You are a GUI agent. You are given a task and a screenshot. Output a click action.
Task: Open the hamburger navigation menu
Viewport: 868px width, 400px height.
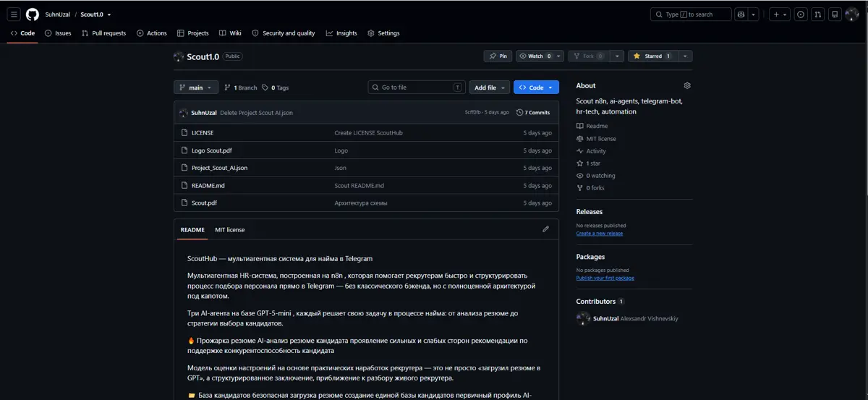[14, 14]
